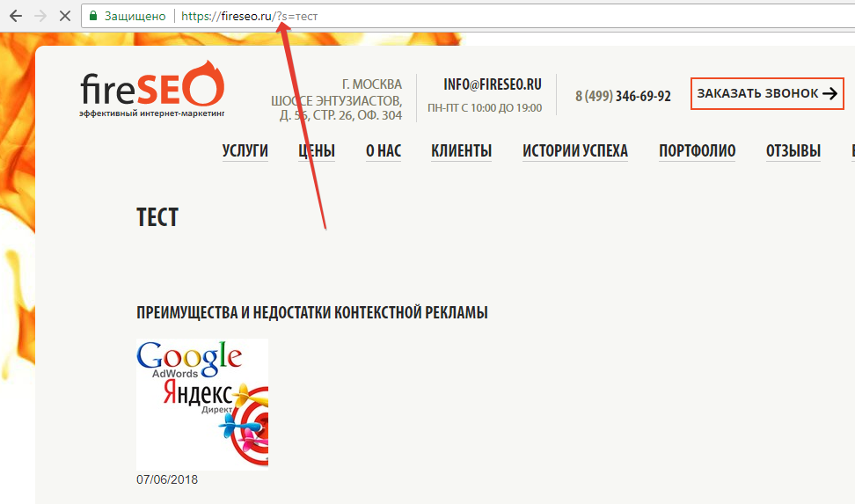The image size is (855, 504).
Task: Click the info@fireseo.ru email link
Action: click(x=493, y=84)
